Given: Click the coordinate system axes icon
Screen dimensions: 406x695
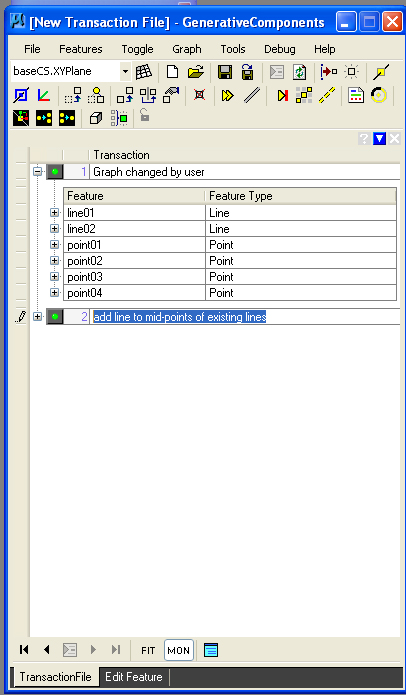Looking at the screenshot, I should pos(43,95).
